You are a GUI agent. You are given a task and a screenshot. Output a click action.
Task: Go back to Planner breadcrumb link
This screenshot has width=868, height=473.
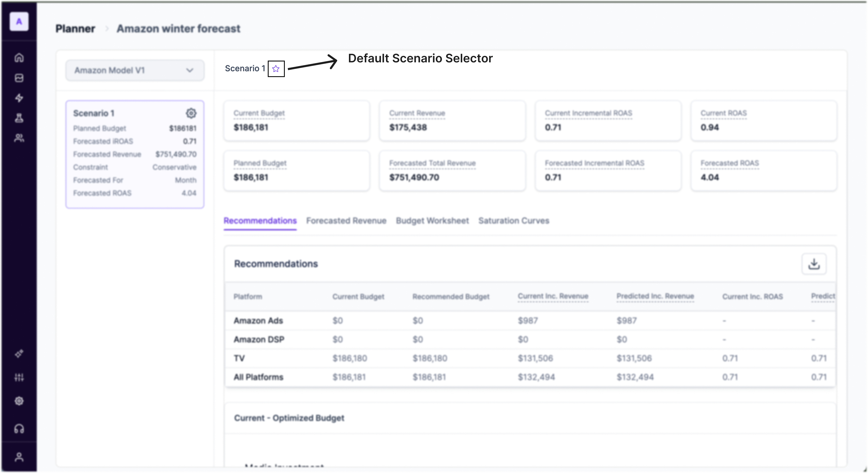(x=75, y=29)
